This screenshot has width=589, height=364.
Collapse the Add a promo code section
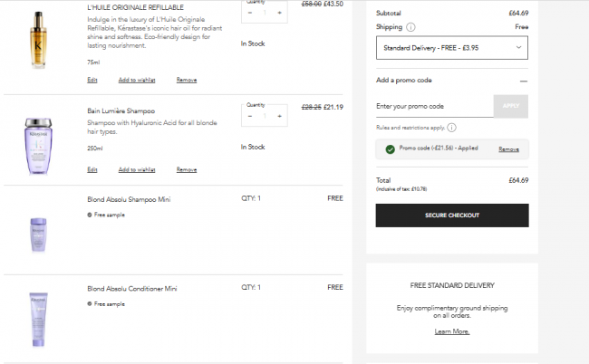523,81
